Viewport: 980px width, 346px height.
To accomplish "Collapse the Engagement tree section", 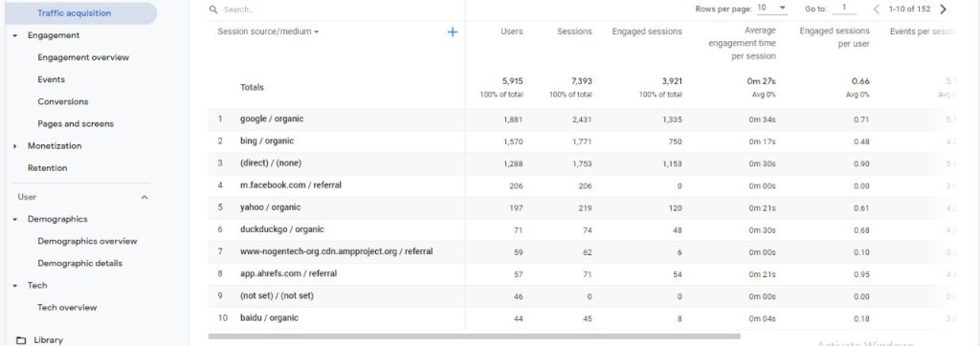I will tap(15, 35).
